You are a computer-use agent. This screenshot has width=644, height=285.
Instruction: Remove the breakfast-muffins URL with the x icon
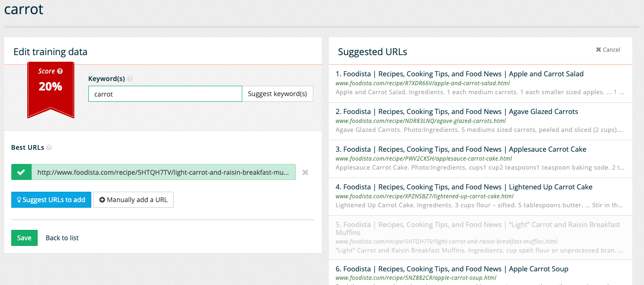pyautogui.click(x=305, y=172)
